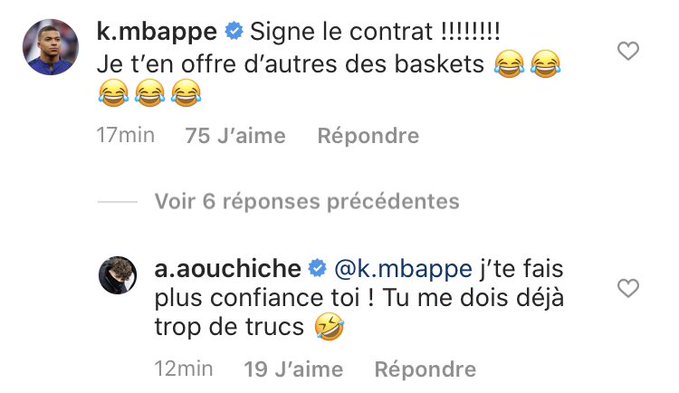Like a.aouchiche's reply with the heart icon

(x=628, y=288)
